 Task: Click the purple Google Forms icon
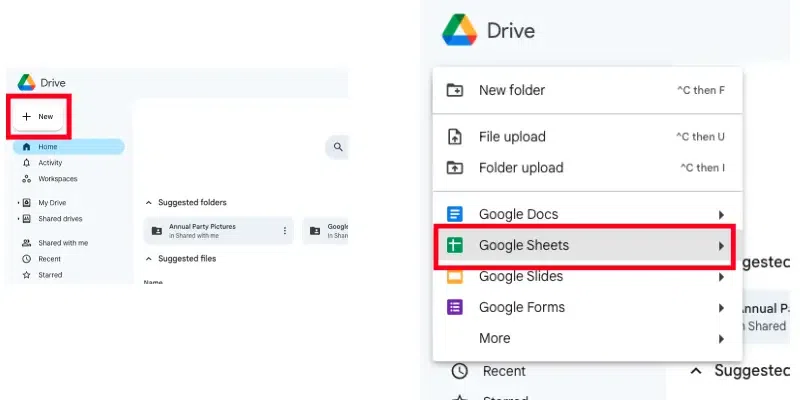(455, 308)
